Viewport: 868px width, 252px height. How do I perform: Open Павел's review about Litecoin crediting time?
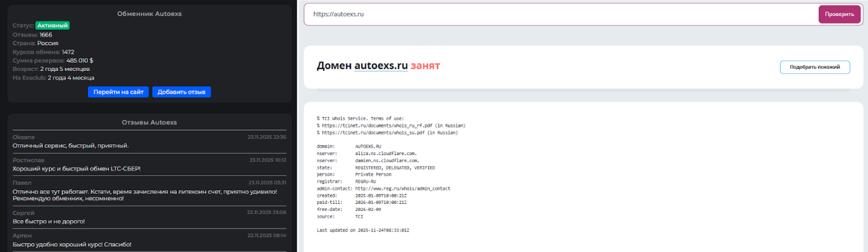144,195
